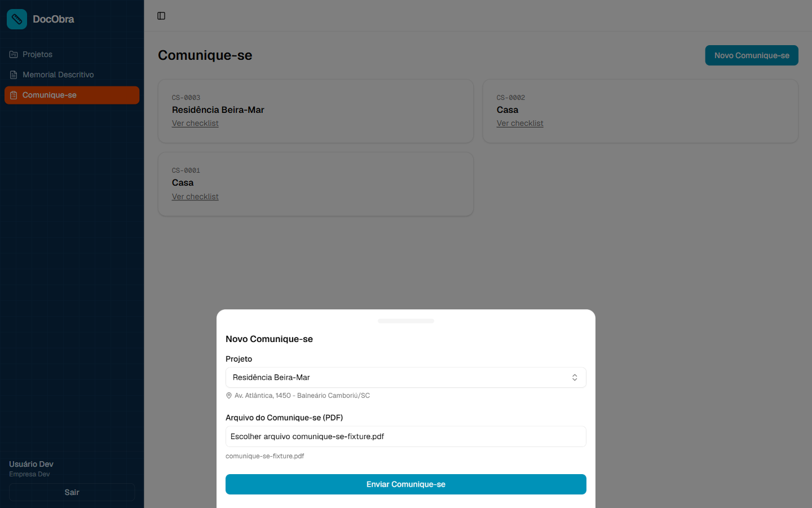Click the location pin icon by address
Viewport: 812px width, 508px height.
pyautogui.click(x=229, y=396)
